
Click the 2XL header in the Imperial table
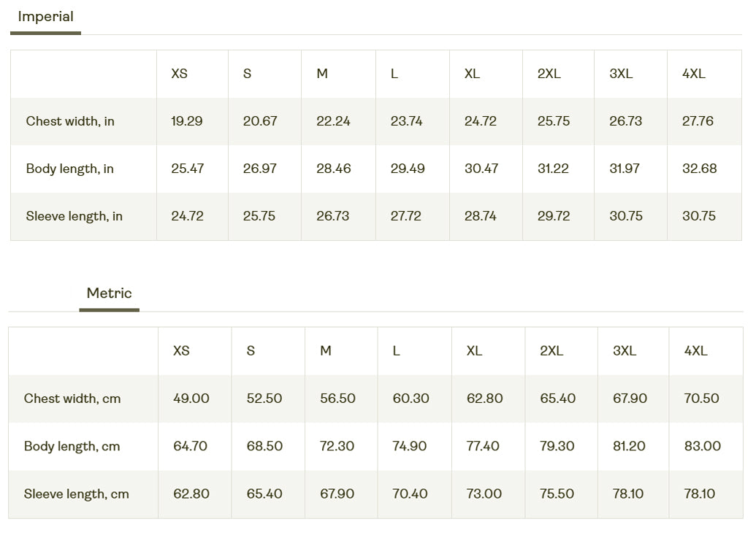(x=549, y=74)
